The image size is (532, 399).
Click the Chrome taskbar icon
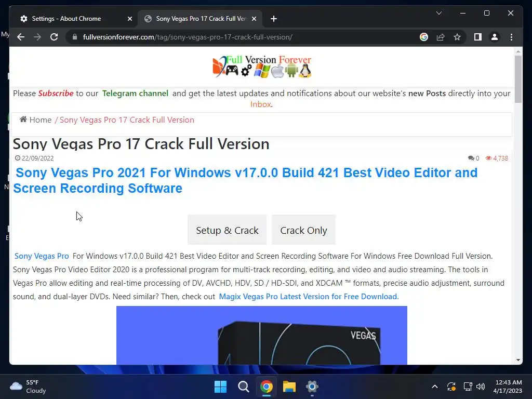pos(267,387)
